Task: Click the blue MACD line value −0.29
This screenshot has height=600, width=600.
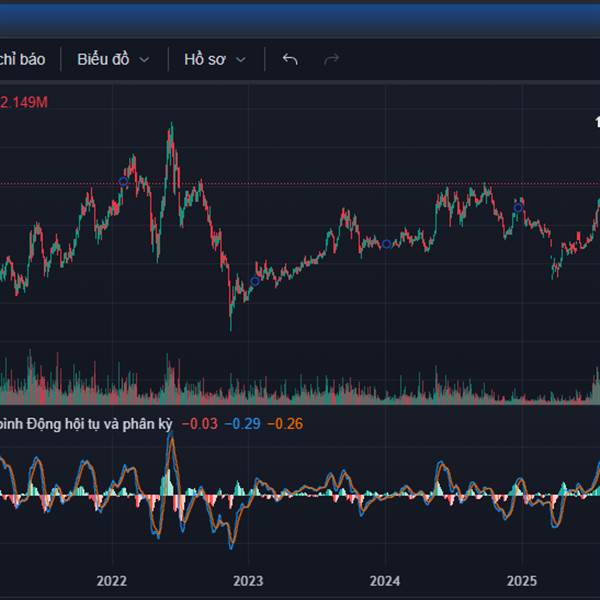Action: point(241,424)
